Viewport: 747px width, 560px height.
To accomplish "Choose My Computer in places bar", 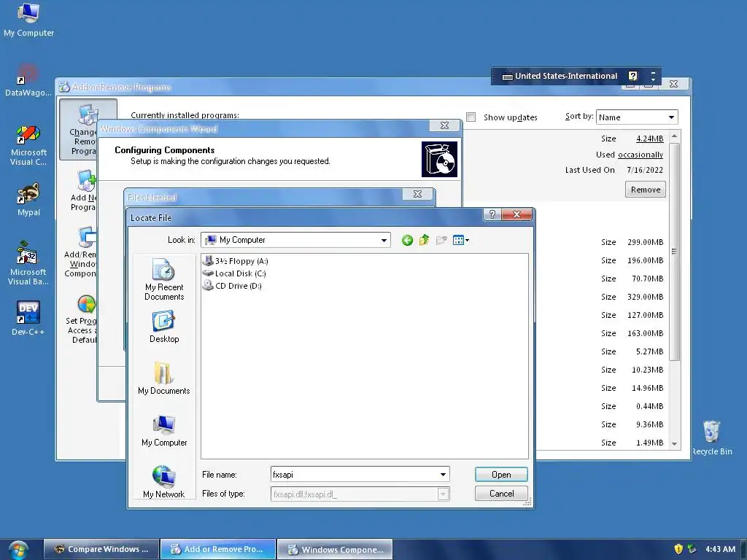I will (164, 431).
